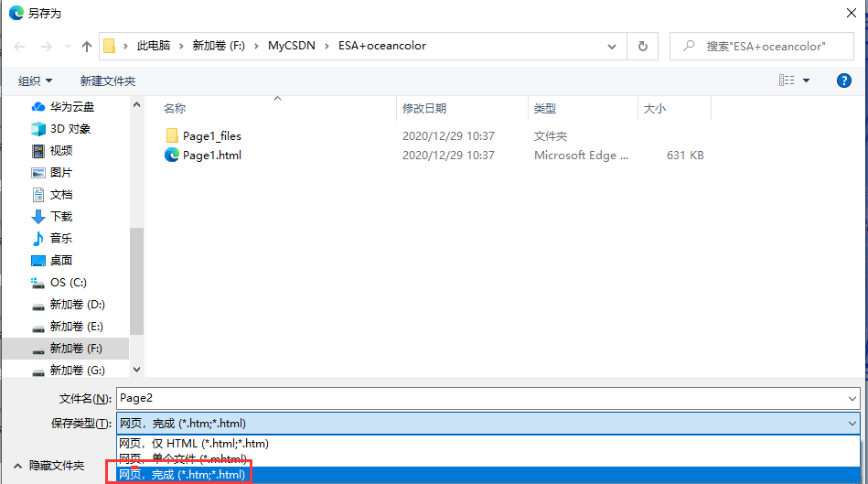868x484 pixels.
Task: Select 新加卷 (F:) drive in the sidebar
Action: (x=67, y=349)
